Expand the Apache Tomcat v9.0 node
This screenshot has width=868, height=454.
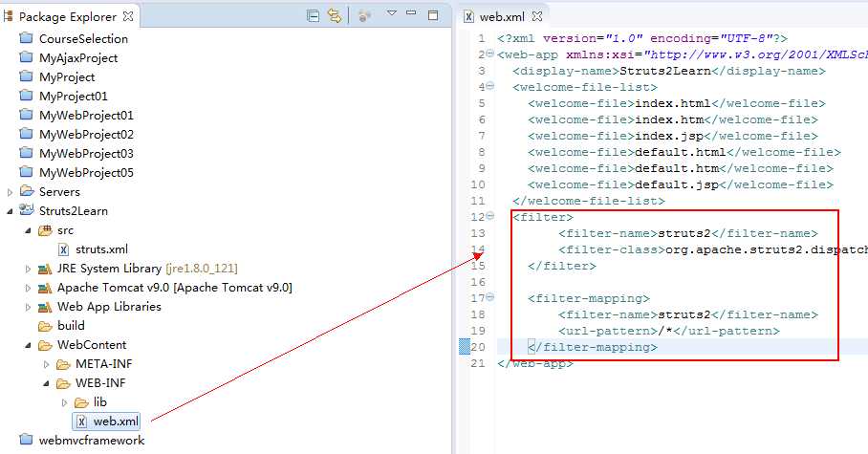(x=28, y=288)
